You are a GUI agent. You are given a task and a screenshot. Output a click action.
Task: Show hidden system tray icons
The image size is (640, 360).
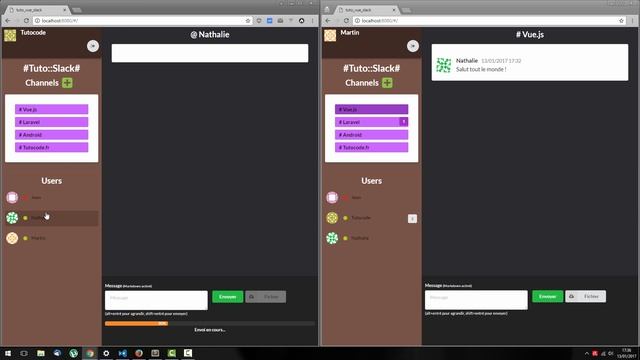(587, 353)
